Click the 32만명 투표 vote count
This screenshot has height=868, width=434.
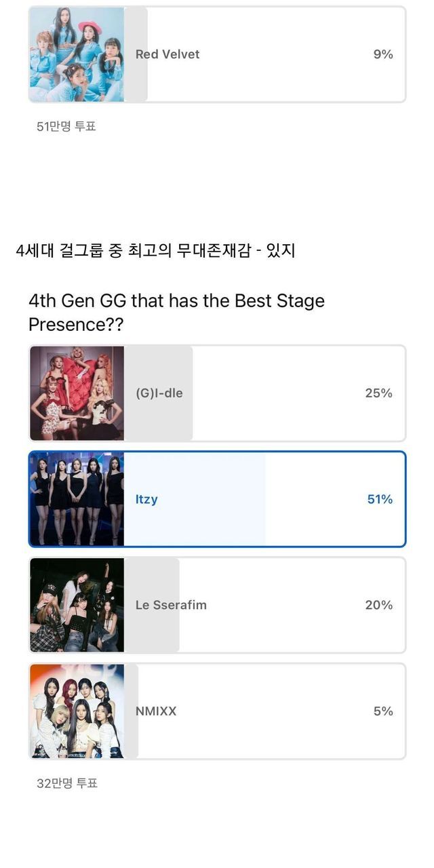67,783
